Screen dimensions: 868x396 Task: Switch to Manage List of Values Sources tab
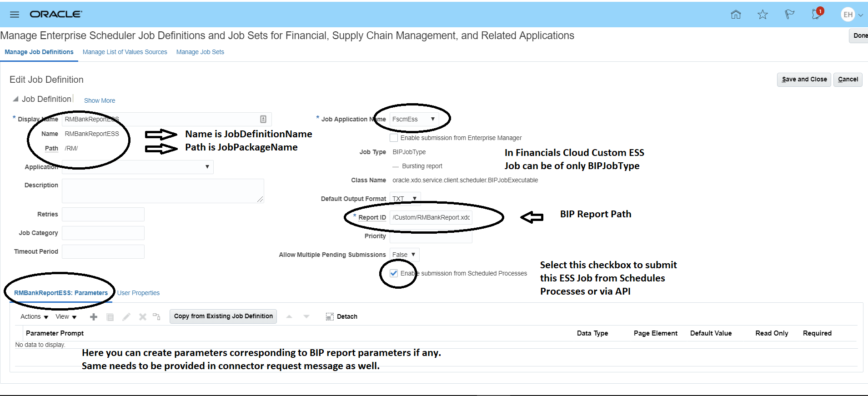click(125, 52)
